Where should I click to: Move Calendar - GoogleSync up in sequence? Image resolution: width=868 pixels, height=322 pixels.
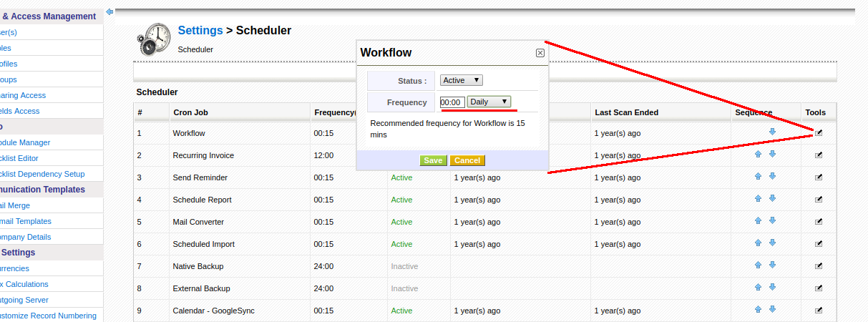758,310
